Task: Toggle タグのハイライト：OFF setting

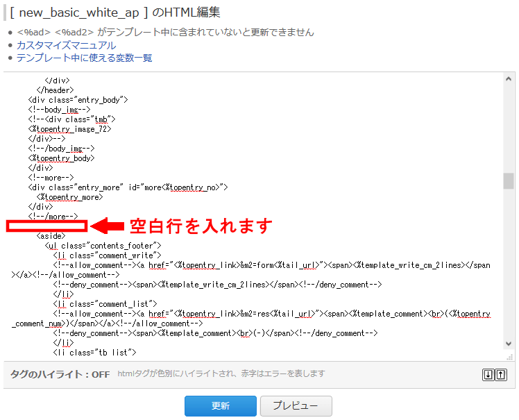Action: [x=60, y=374]
